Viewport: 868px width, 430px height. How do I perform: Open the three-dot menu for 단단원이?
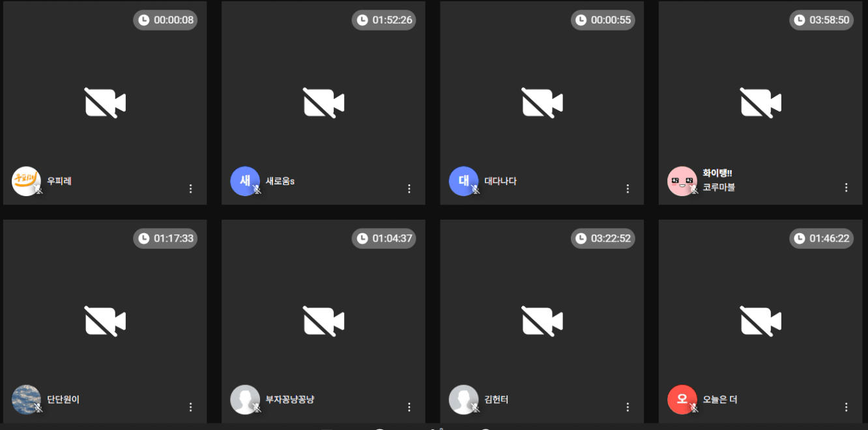[191, 407]
